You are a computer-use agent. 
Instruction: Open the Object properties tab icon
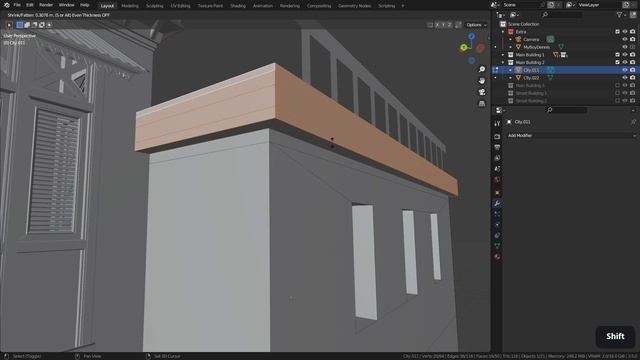497,193
